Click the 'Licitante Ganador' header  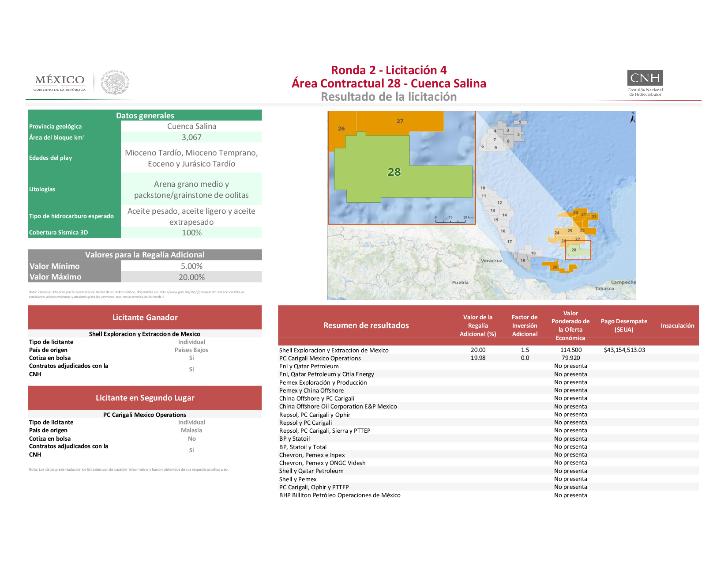145,317
